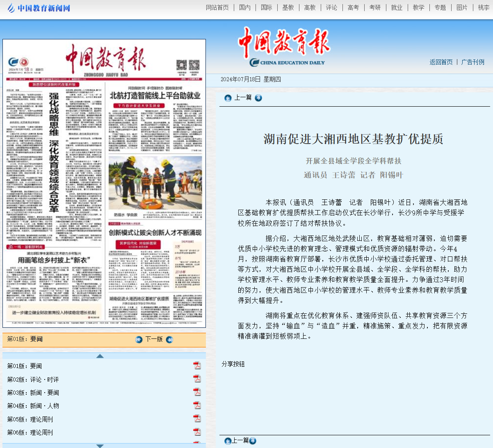Image resolution: width=493 pixels, height=448 pixels.
Task: Click the arrow icon left of bottom 上一篇
Action: (x=228, y=441)
